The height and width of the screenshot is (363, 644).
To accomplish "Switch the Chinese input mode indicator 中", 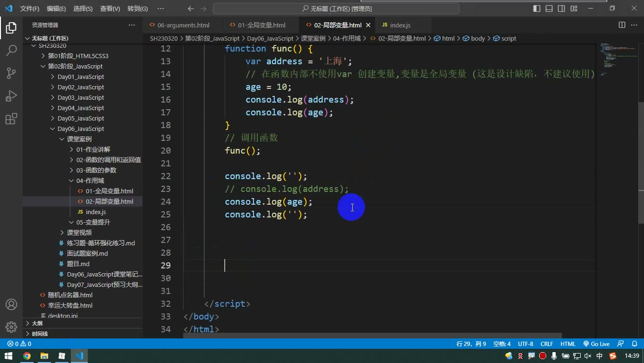I will [x=600, y=356].
